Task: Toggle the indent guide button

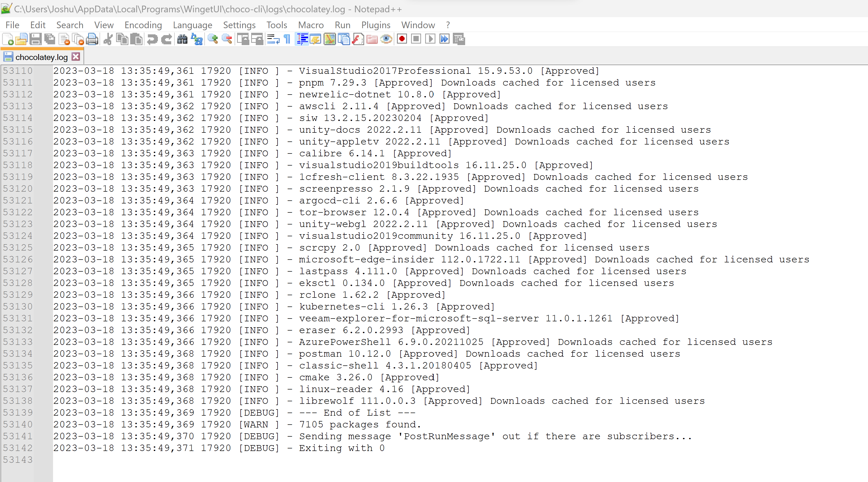Action: (x=302, y=39)
